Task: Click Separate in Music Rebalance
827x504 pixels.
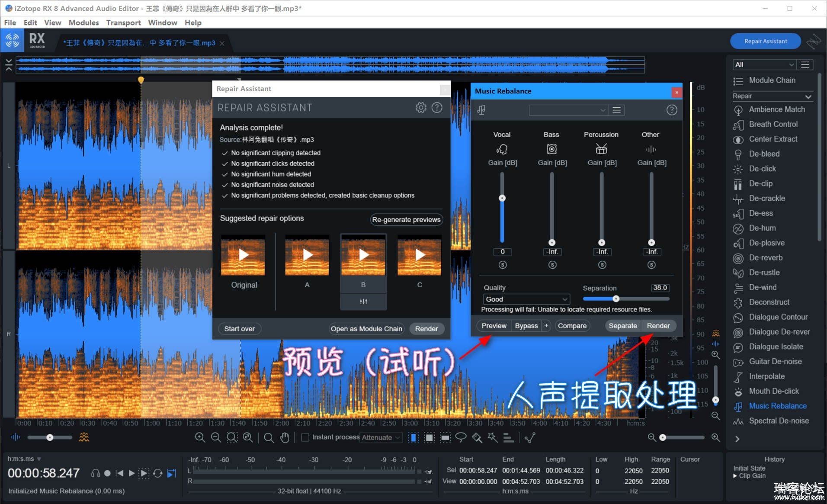Action: point(622,326)
